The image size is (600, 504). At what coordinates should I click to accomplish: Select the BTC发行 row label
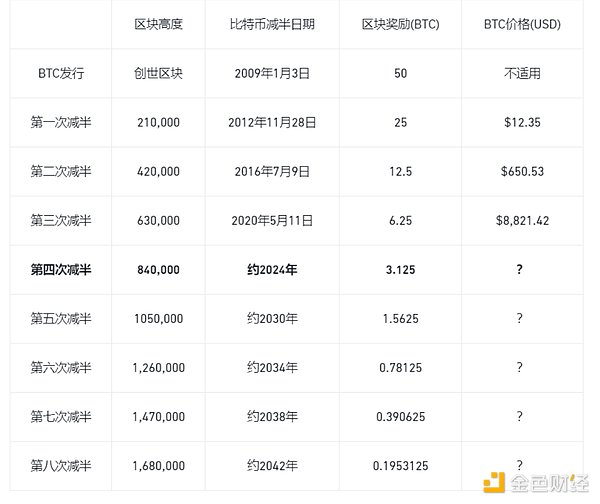[x=60, y=73]
